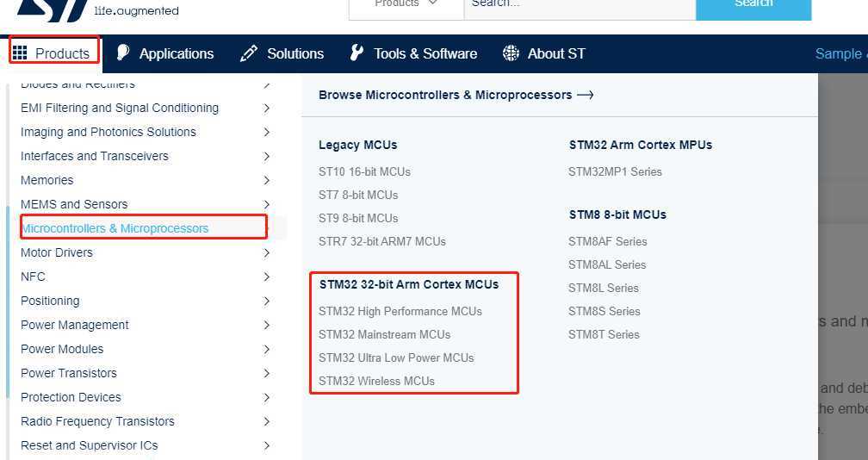Open STM32 High Performance MCUs link
Viewport: 868px width, 460px height.
[400, 312]
